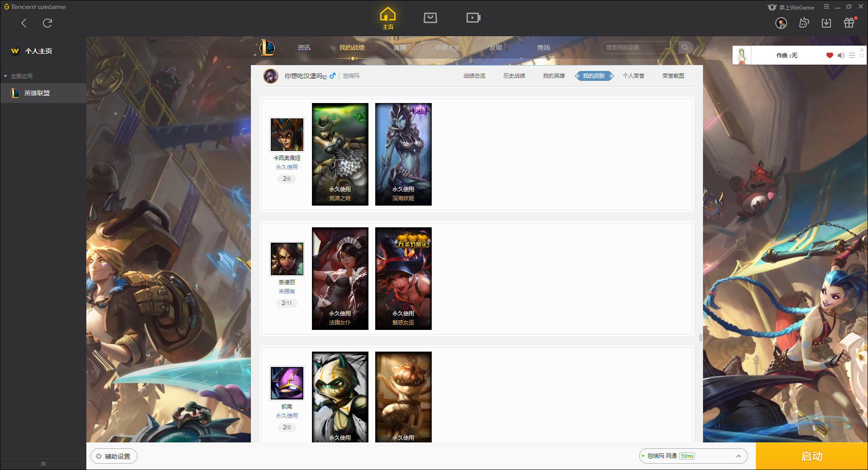Open 历史战绩 sub-tab

click(x=514, y=76)
